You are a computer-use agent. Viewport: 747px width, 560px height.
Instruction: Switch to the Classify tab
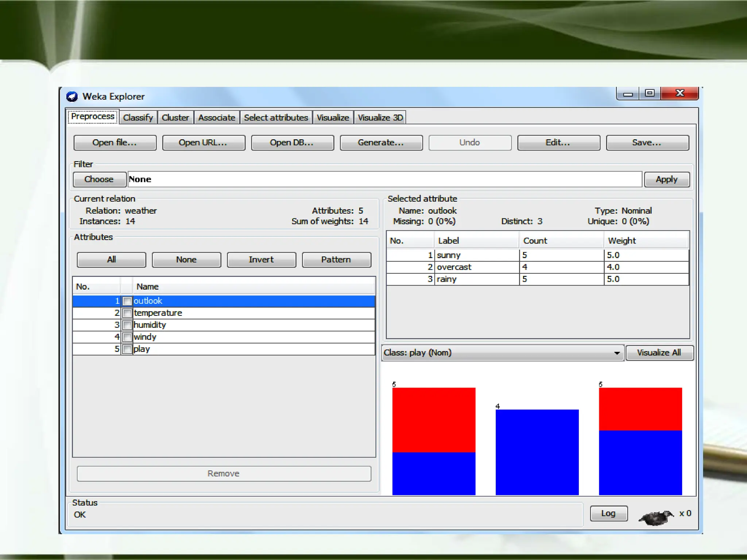pos(138,118)
